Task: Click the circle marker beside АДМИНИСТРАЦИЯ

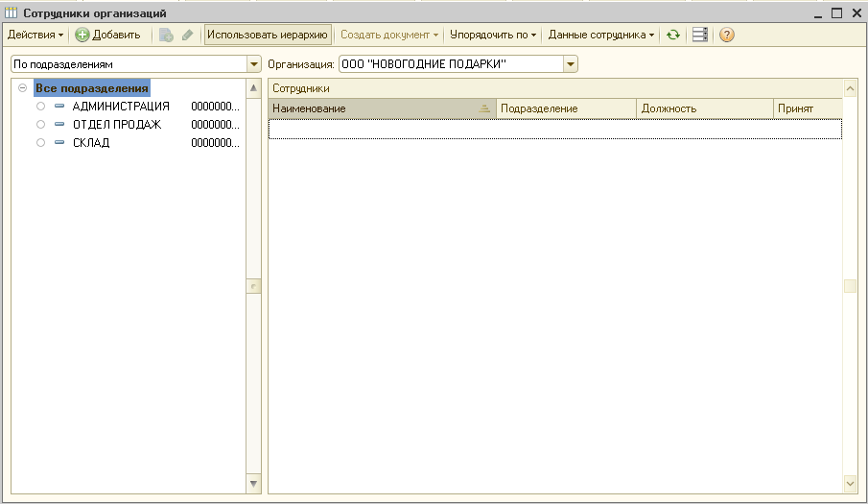Action: 40,106
